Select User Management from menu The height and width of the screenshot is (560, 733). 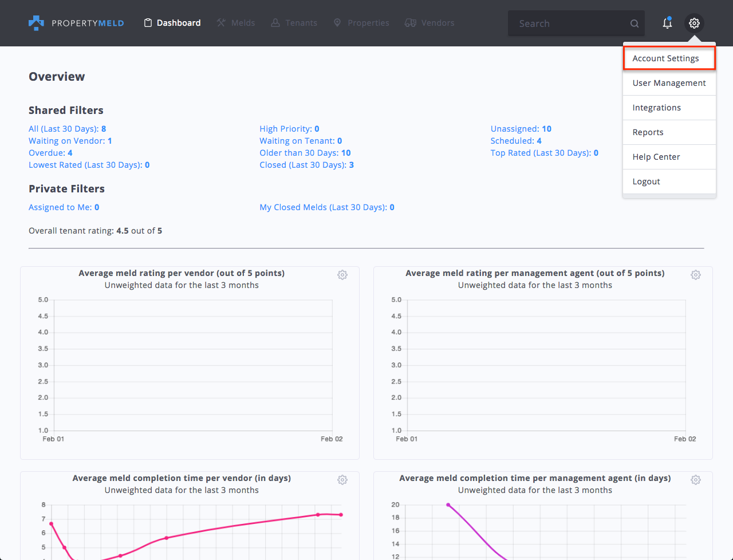(x=669, y=83)
